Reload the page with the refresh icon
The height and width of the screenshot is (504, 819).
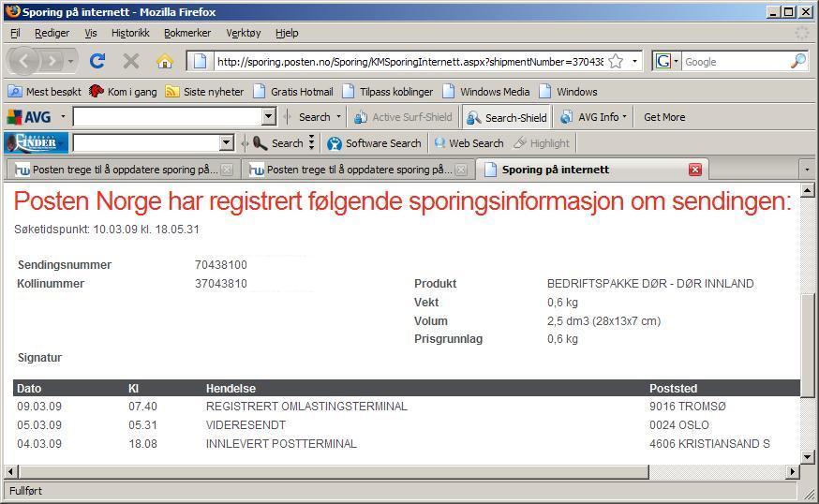97,61
